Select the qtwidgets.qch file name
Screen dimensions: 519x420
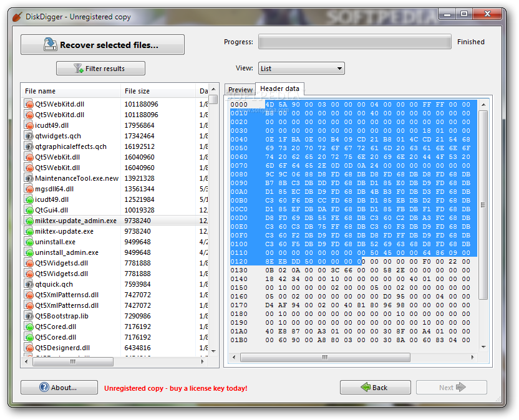point(58,136)
